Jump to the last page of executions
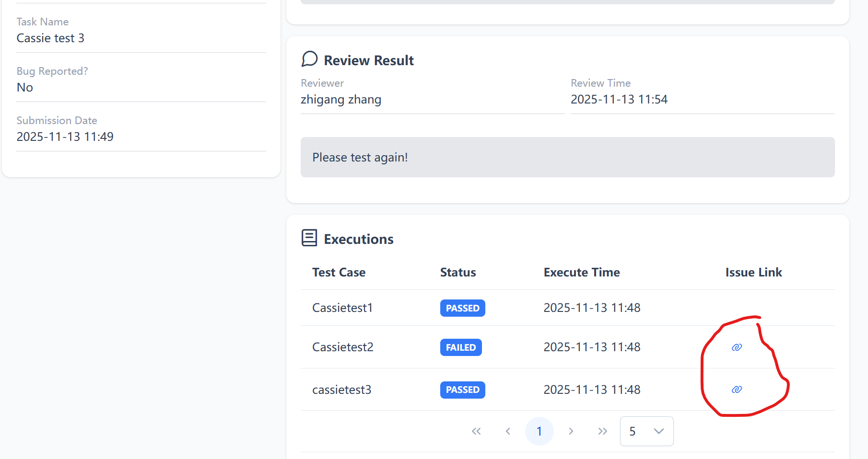This screenshot has height=459, width=868. [x=602, y=431]
